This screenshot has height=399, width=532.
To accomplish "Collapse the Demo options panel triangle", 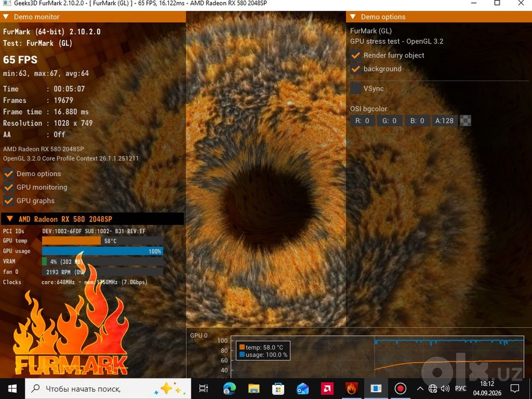I will click(x=353, y=17).
